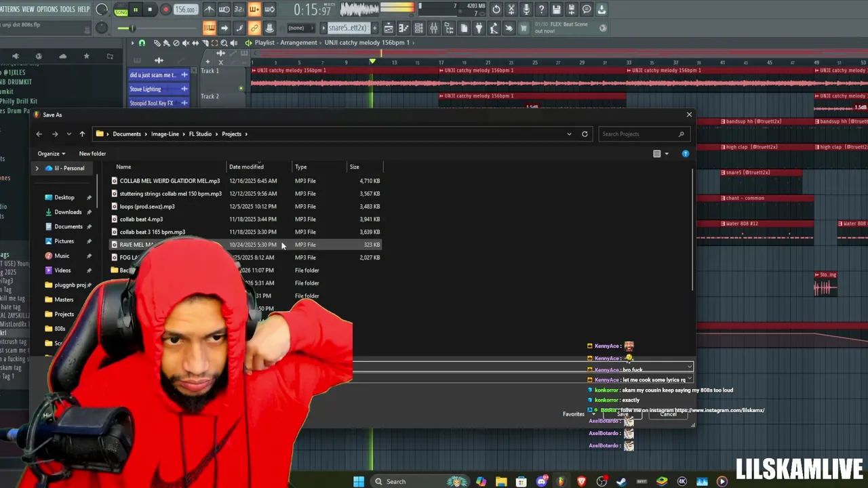Image resolution: width=868 pixels, height=488 pixels.
Task: Open the Playlist view icon
Action: pyautogui.click(x=389, y=28)
